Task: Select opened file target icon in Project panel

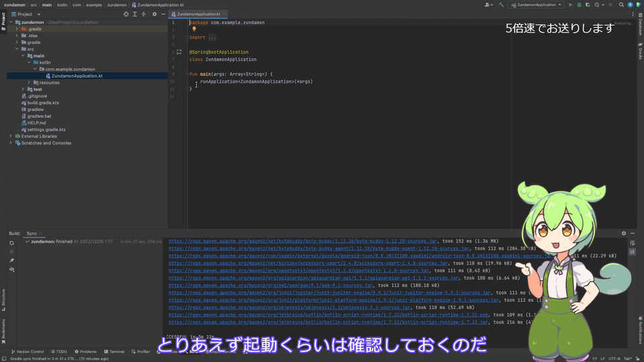Action: click(126, 14)
